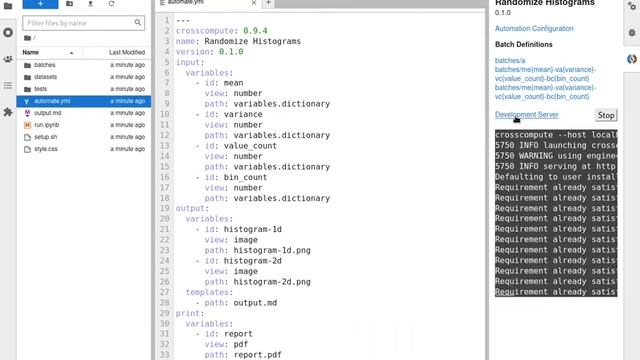Click the 'Randomize Histograms' panel title
Screen dimensions: 640x360
(544, 3)
